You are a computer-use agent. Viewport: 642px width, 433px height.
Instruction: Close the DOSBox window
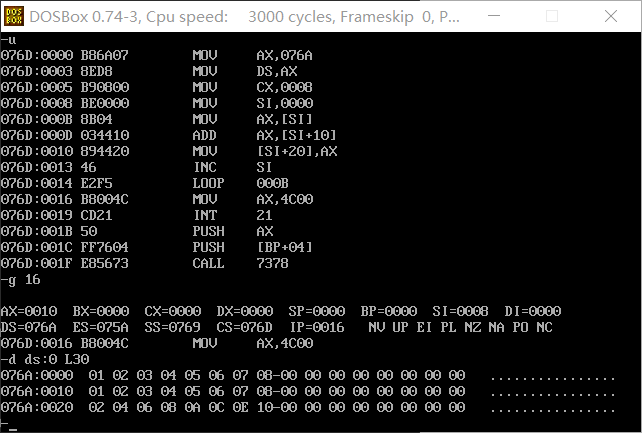[611, 16]
